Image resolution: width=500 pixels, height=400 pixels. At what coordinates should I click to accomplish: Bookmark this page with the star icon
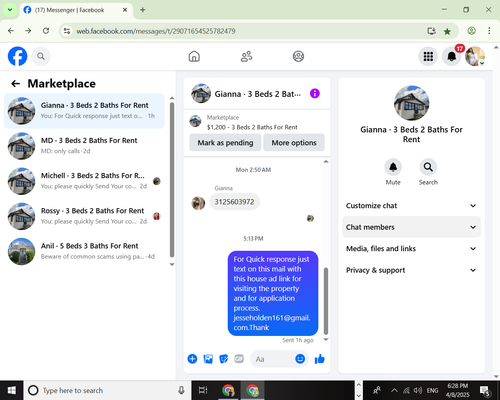point(447,31)
